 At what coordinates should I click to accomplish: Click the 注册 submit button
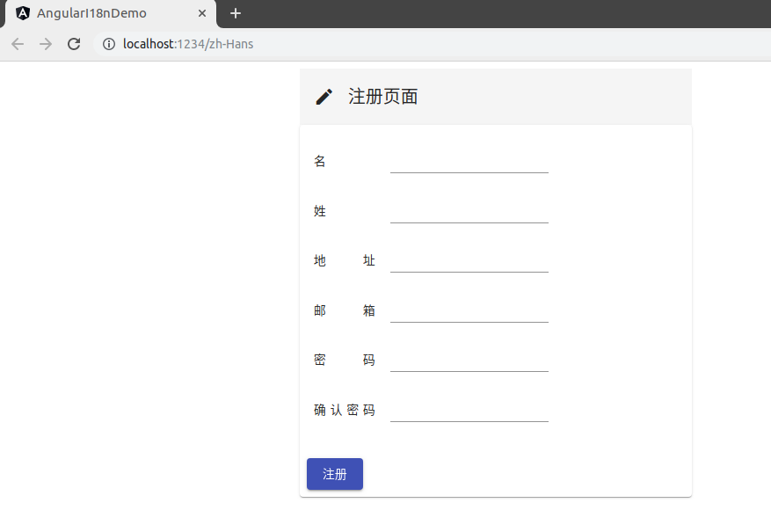[334, 474]
